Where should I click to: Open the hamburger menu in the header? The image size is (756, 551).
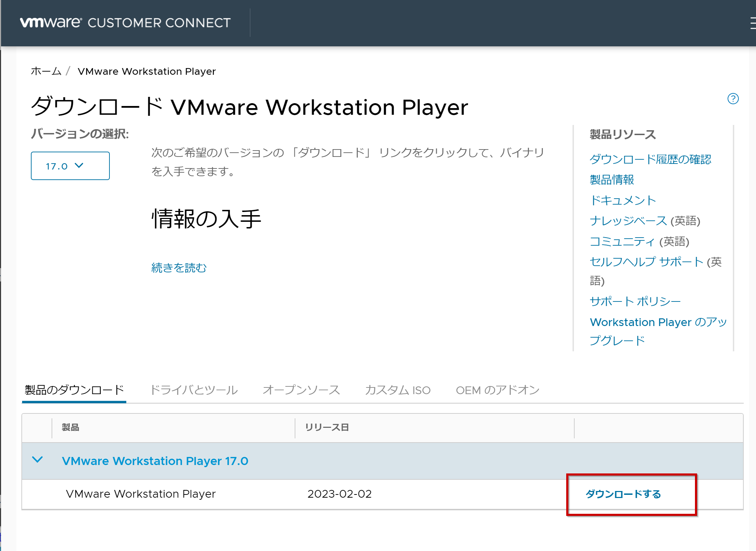753,24
